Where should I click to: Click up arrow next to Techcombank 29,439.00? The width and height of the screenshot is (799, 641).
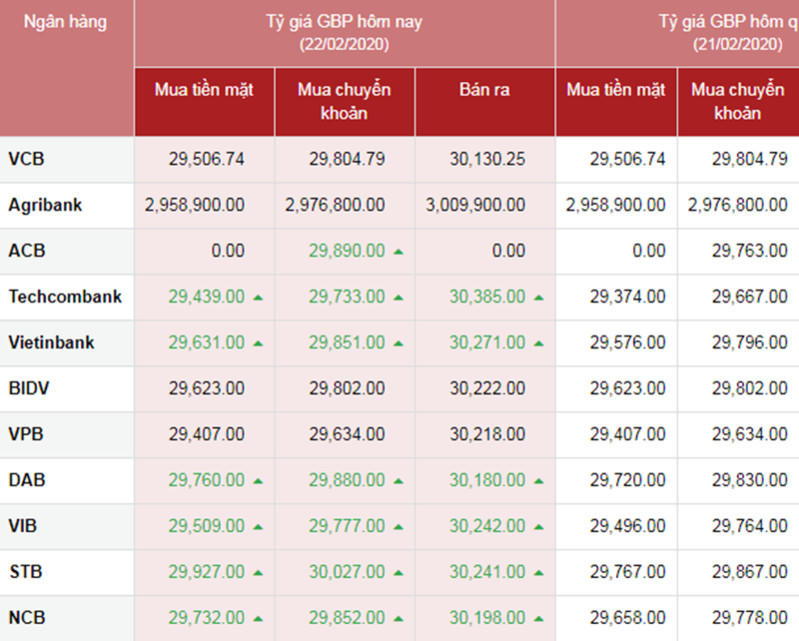click(258, 298)
